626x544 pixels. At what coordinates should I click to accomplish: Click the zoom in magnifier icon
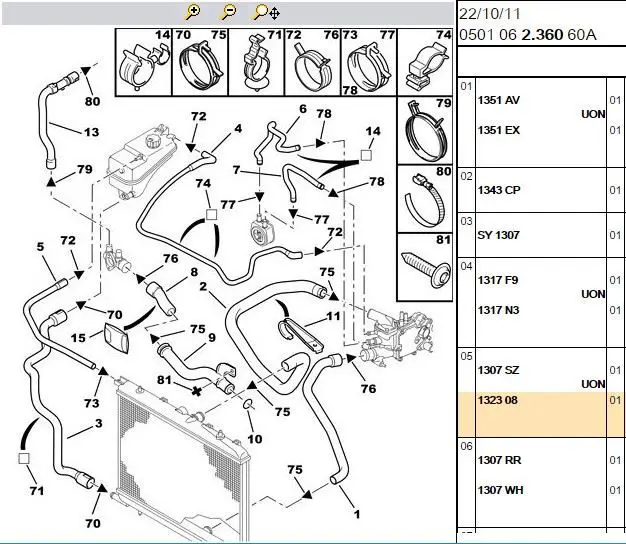[193, 12]
